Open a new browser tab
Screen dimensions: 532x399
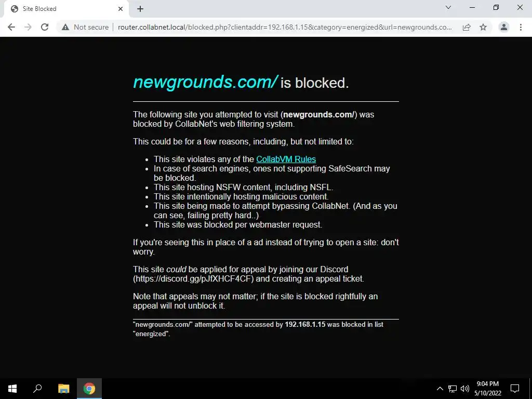(140, 9)
